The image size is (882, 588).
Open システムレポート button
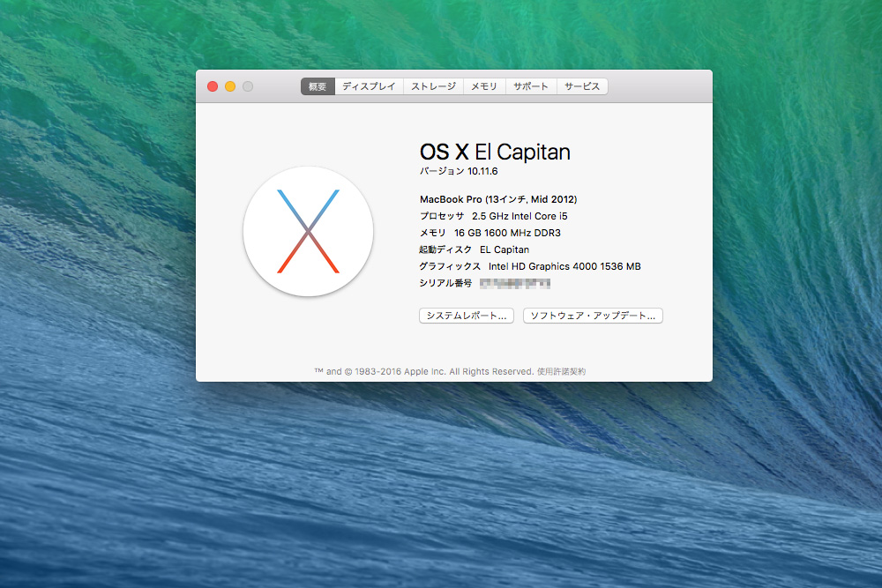(x=467, y=316)
